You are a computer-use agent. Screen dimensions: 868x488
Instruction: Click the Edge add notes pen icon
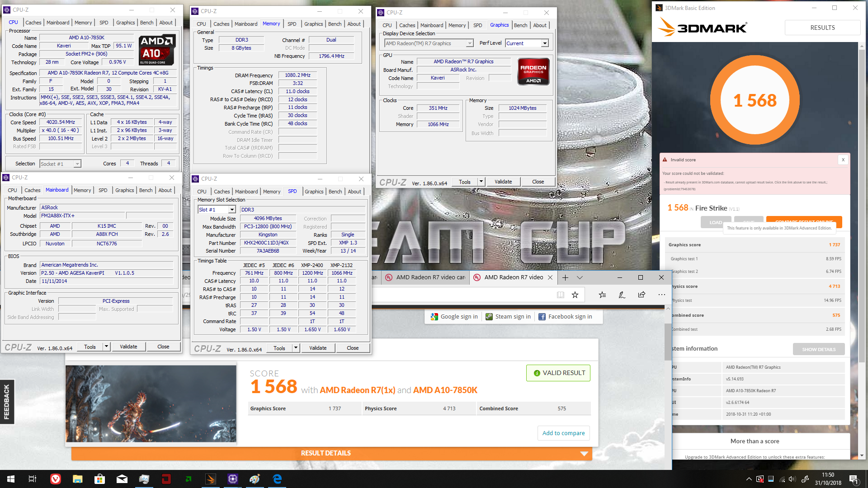(x=622, y=295)
